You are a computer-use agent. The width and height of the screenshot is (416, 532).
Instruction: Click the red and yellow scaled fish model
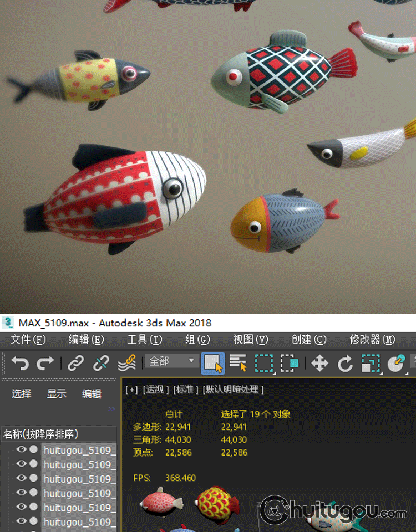tap(217, 505)
